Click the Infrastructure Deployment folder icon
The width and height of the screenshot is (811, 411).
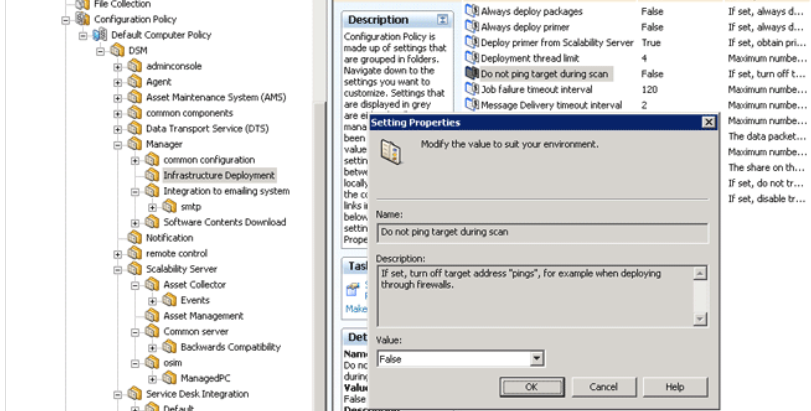[152, 175]
